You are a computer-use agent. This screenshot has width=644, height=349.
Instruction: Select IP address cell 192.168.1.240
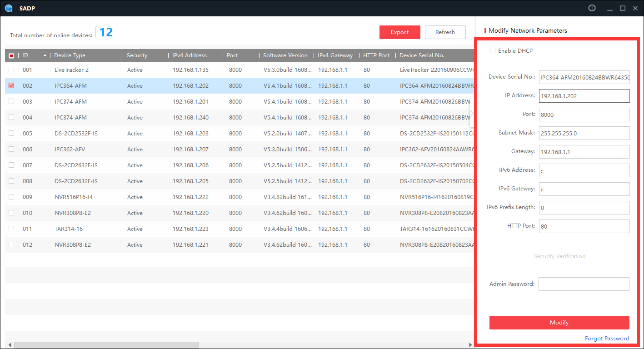coord(190,118)
